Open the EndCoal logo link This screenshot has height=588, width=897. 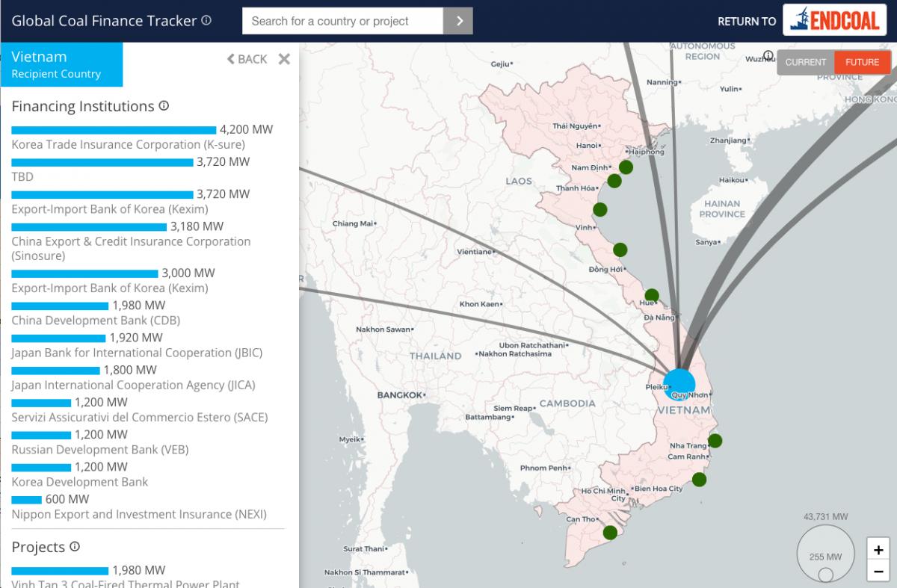[836, 21]
